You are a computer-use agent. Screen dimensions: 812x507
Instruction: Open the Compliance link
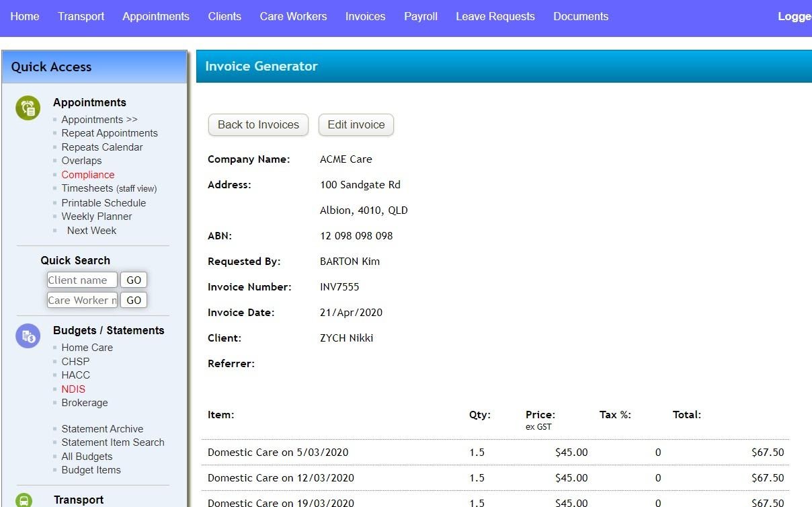point(87,174)
